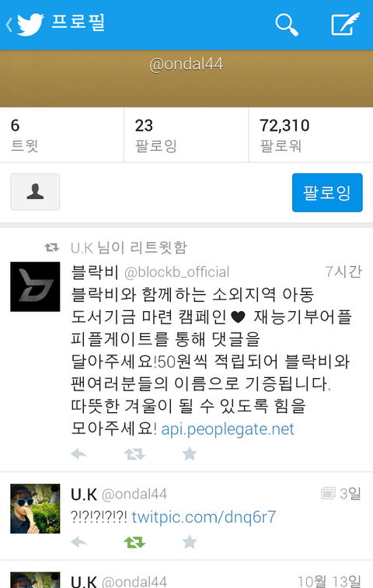The image size is (373, 588).
Task: View the 23 팔로잉 following tab
Action: coord(186,135)
